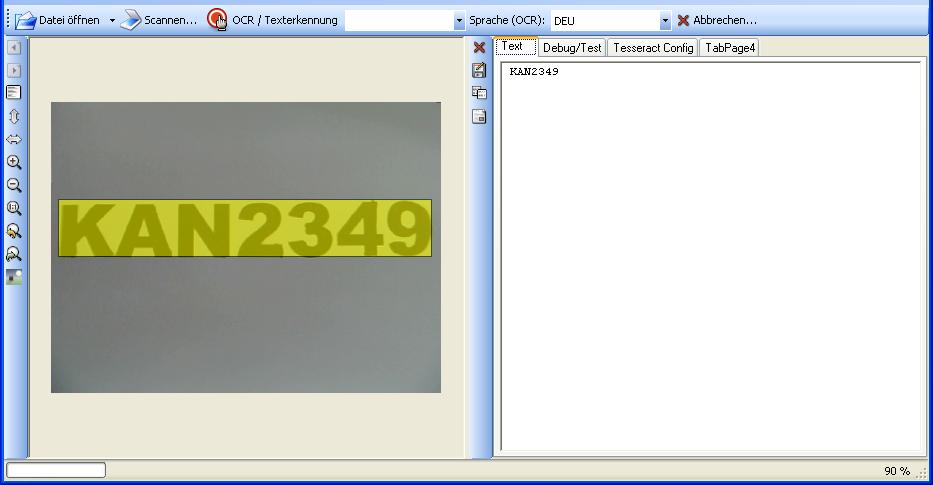This screenshot has height=485, width=933.
Task: Click the fit-to-width horizontal arrows icon
Action: coord(14,139)
